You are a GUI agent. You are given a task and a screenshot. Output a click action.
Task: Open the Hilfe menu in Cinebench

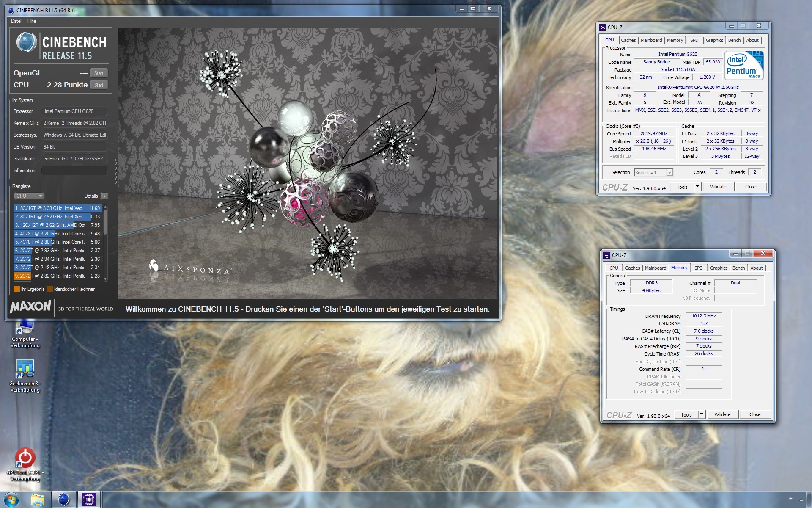click(32, 21)
